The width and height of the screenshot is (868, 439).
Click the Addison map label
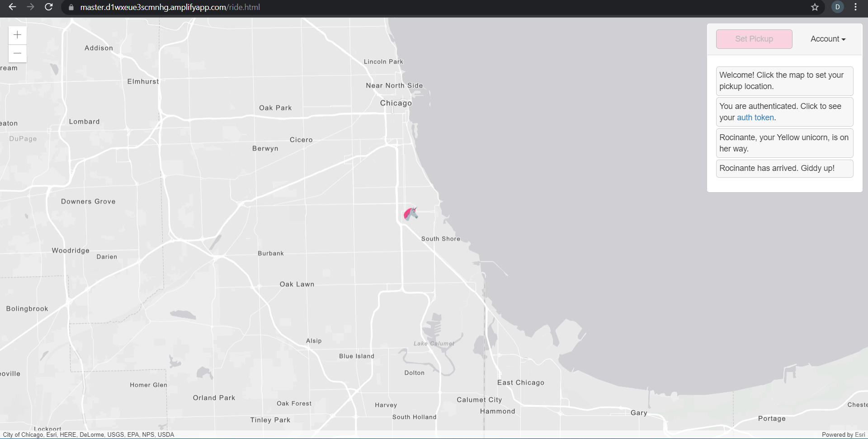coord(99,48)
